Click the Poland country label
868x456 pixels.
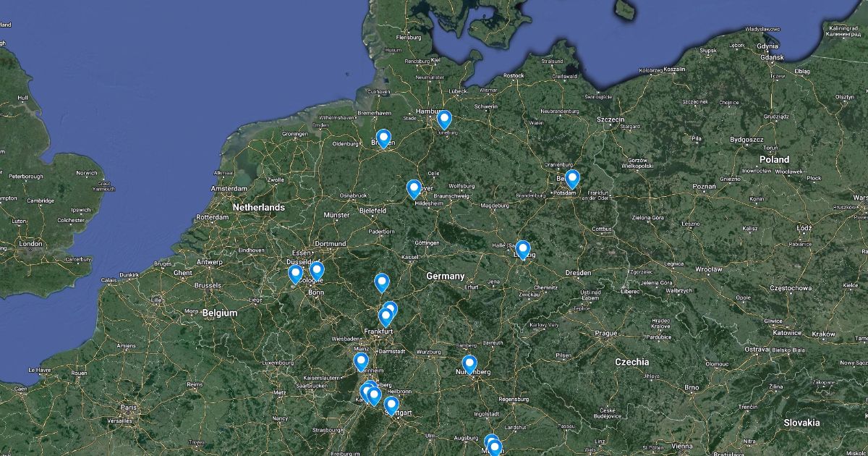(x=774, y=159)
